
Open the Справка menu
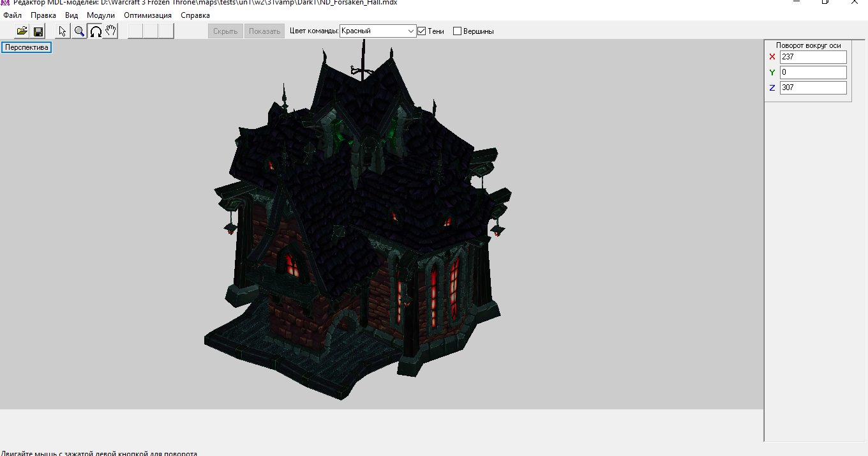[x=195, y=15]
